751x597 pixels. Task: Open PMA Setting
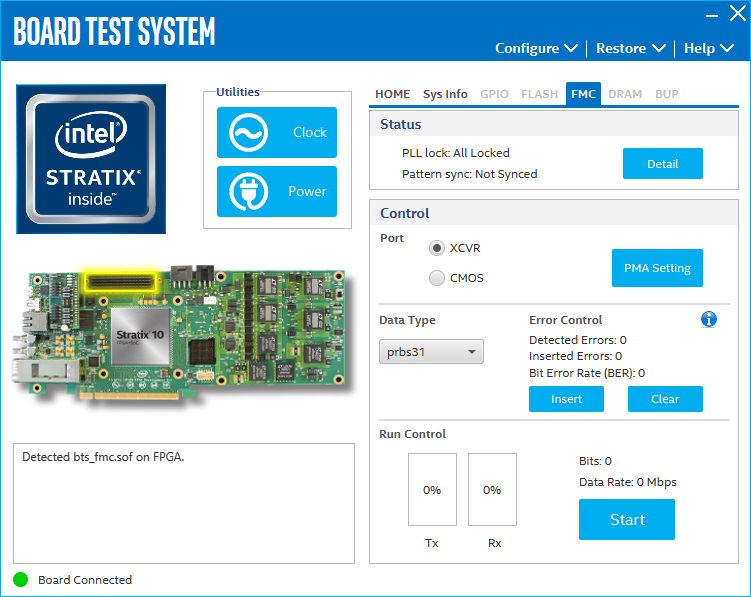657,268
